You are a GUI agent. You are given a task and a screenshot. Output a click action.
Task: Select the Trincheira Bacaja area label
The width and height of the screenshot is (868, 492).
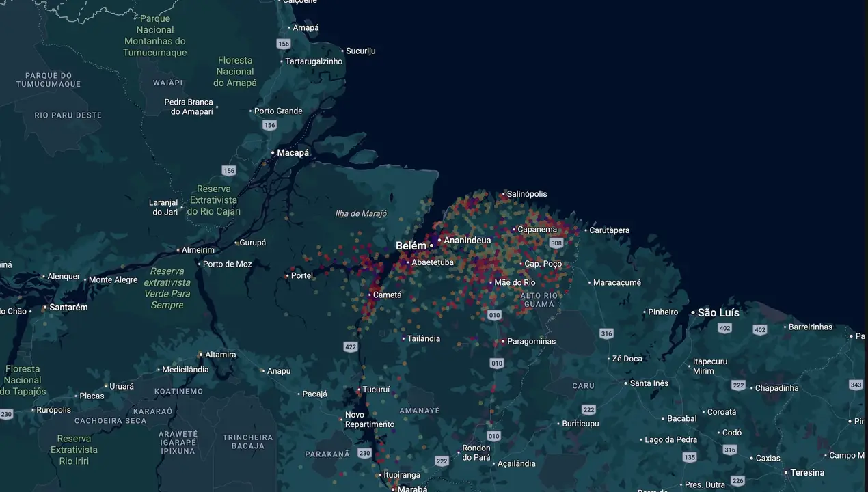pos(248,441)
